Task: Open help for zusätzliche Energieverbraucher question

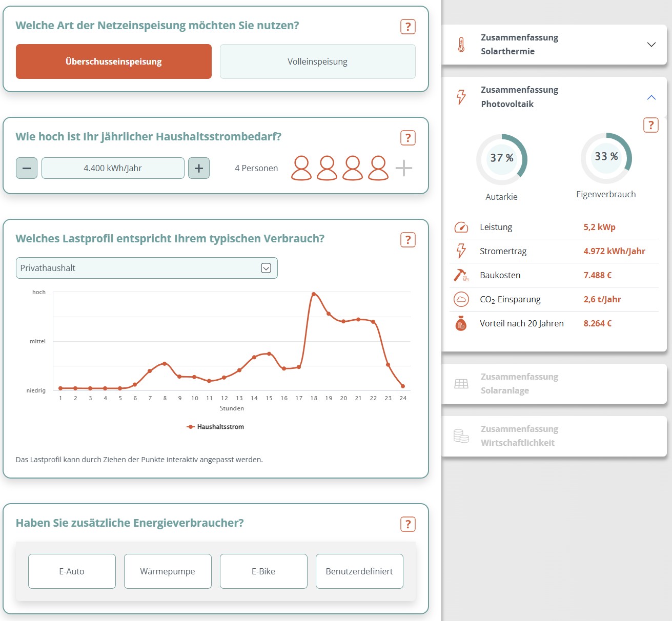Action: pyautogui.click(x=408, y=524)
